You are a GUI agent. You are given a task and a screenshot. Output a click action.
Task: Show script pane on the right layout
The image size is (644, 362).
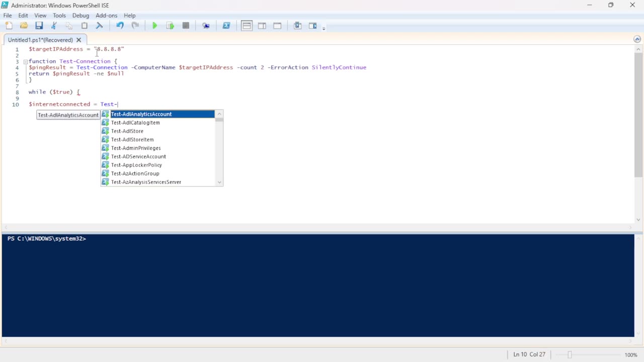pos(262,26)
